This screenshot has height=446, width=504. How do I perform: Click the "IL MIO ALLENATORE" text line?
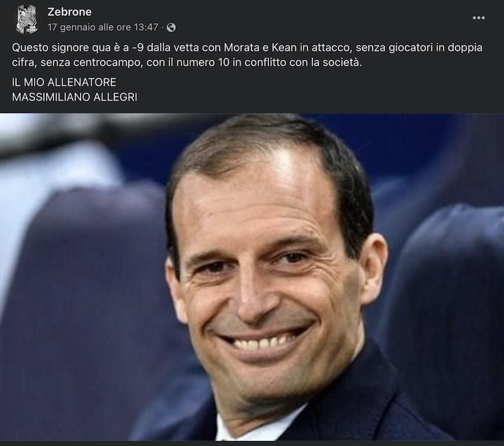[x=64, y=83]
